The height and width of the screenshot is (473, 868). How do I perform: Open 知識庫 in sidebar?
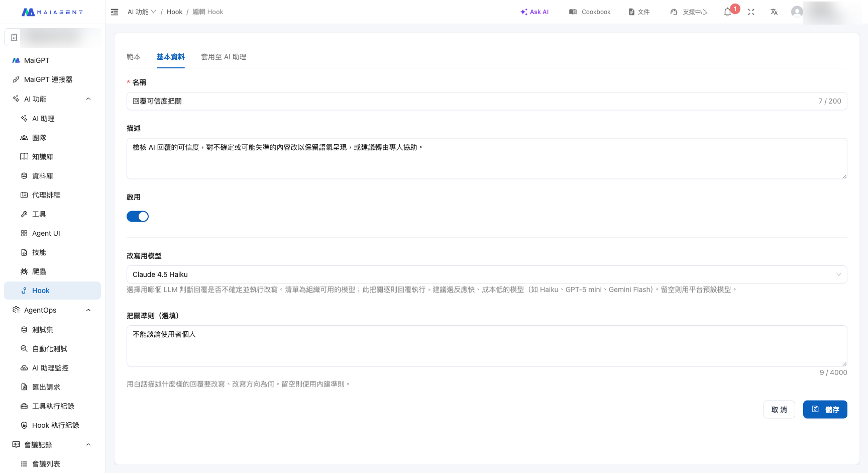pyautogui.click(x=52, y=157)
